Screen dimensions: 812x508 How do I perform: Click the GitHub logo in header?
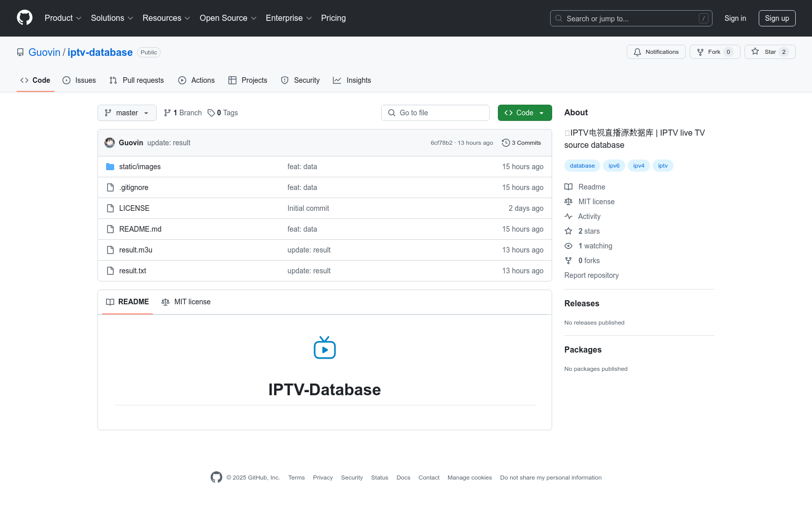[24, 18]
